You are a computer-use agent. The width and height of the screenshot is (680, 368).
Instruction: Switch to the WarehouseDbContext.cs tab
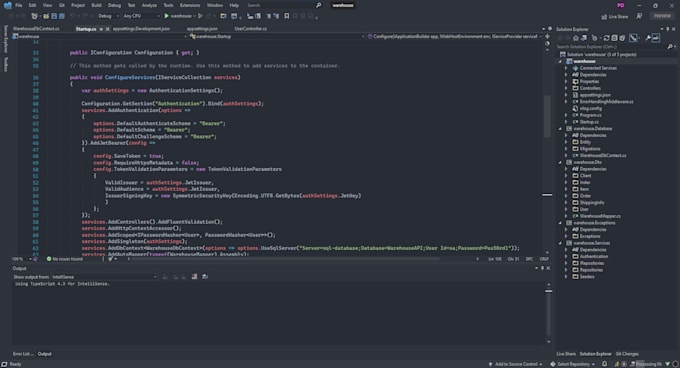tap(36, 29)
